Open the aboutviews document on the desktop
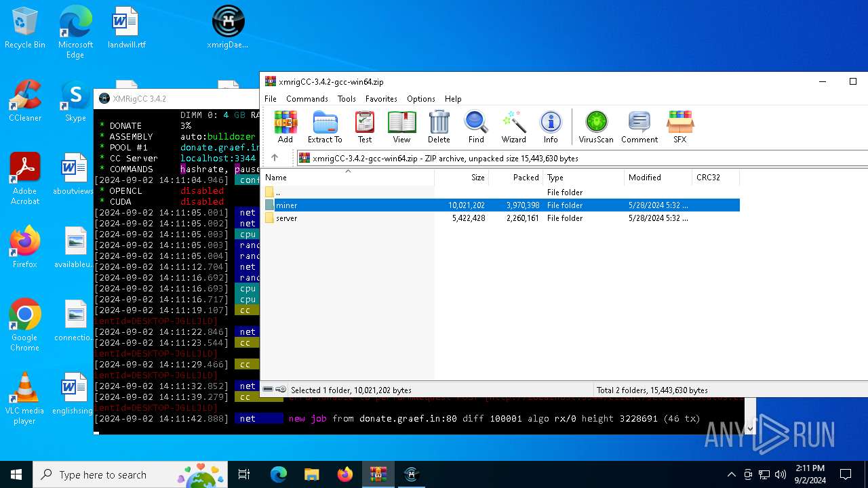 tap(73, 175)
